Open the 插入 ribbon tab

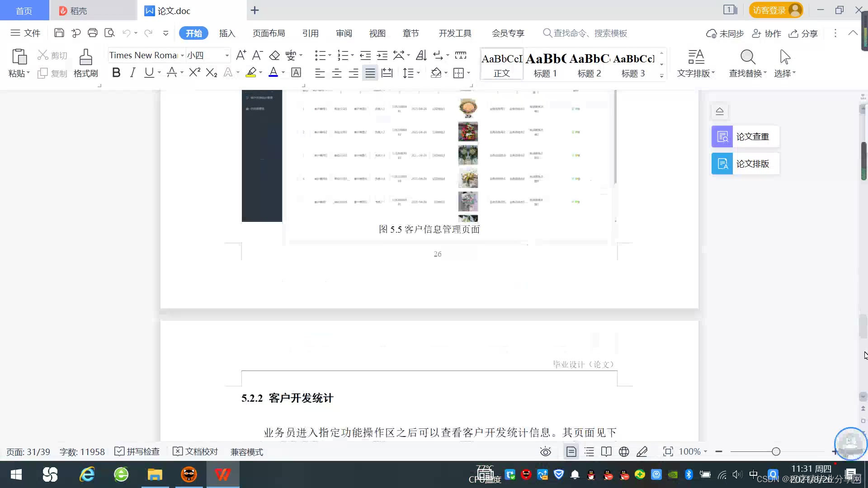pos(227,33)
